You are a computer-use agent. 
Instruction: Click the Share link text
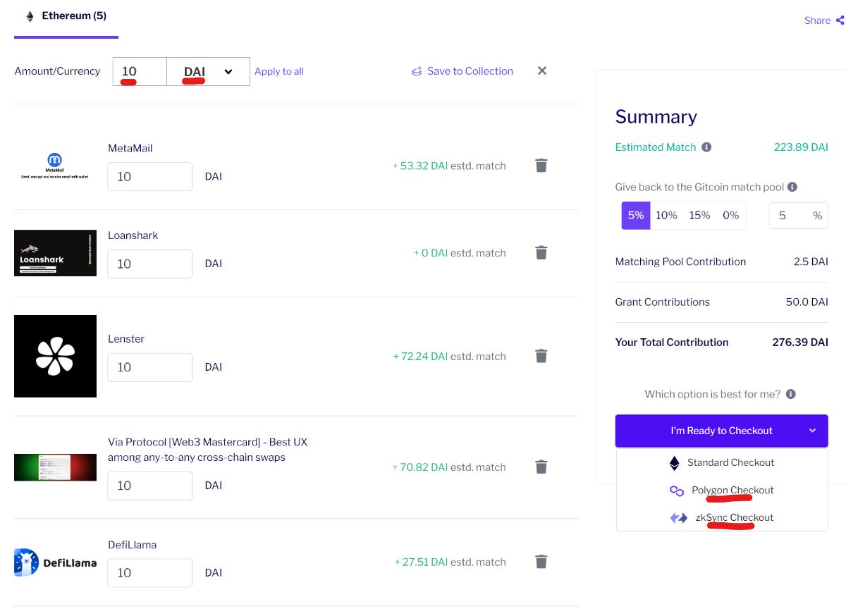click(x=817, y=20)
